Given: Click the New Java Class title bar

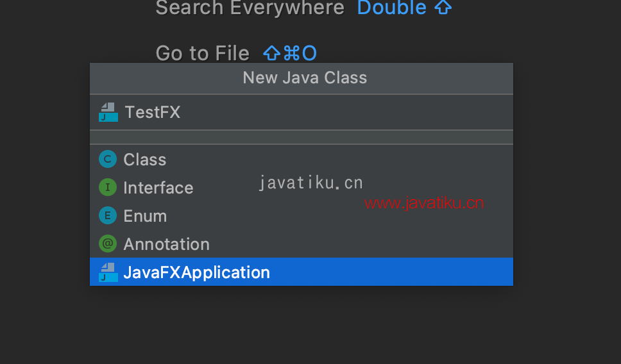Looking at the screenshot, I should coord(302,78).
